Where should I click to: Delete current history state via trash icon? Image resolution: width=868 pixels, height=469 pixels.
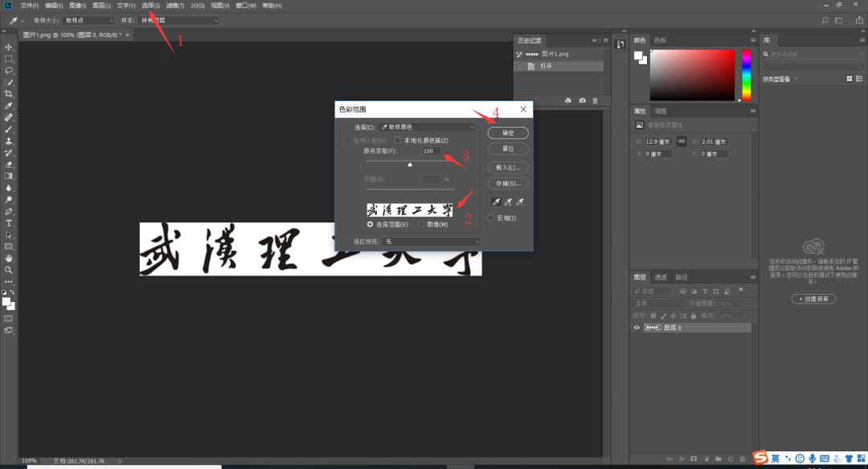tap(595, 100)
